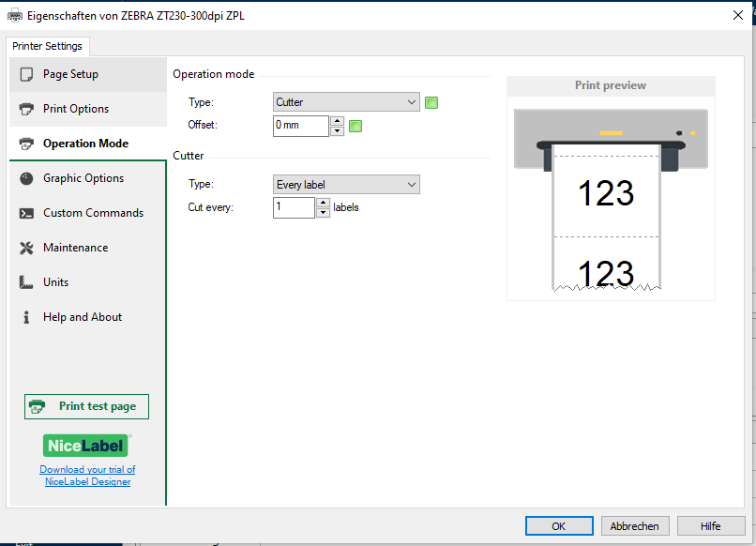Click the Abbrechen button to cancel

[x=635, y=525]
